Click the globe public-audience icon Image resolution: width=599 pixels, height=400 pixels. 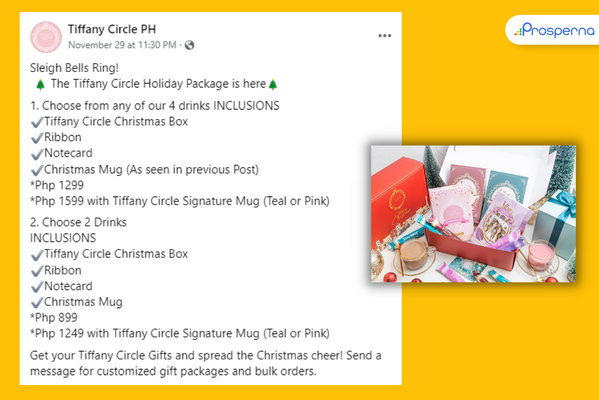[x=189, y=45]
